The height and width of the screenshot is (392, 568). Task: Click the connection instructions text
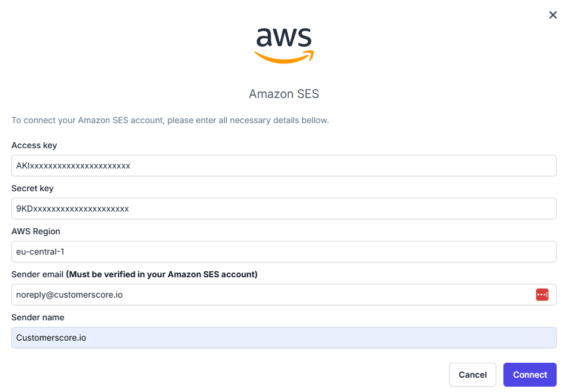(169, 120)
